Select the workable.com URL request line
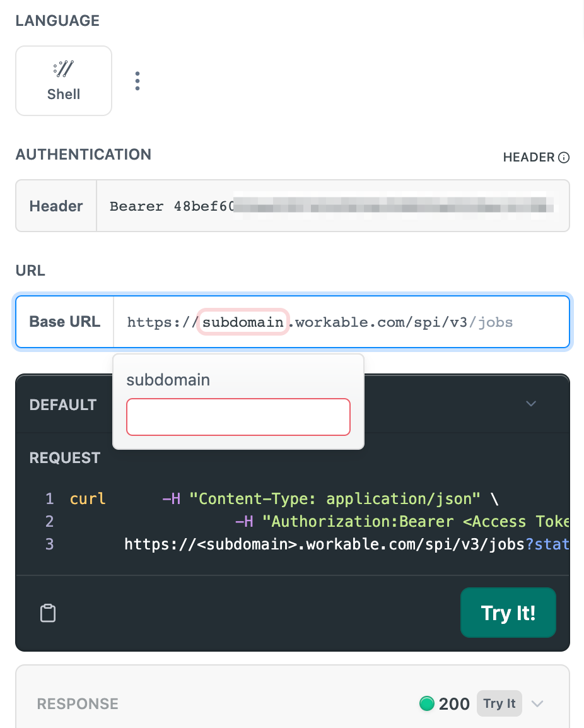Image resolution: width=584 pixels, height=728 pixels. [346, 544]
